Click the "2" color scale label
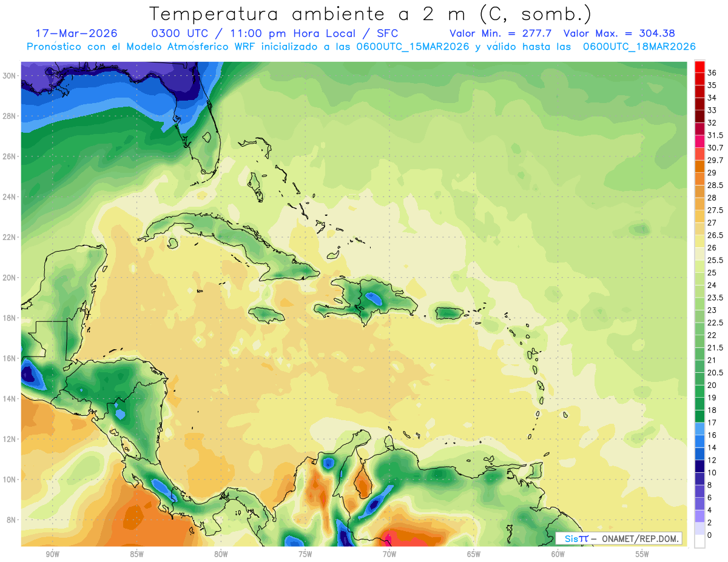 710,523
